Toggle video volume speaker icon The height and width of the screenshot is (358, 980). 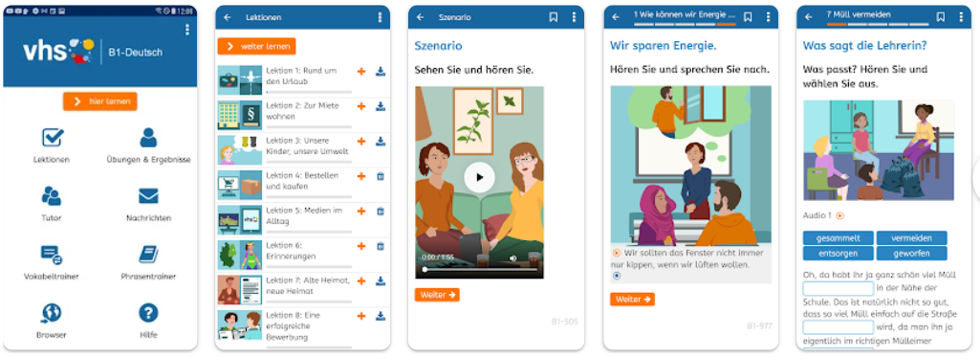513,257
